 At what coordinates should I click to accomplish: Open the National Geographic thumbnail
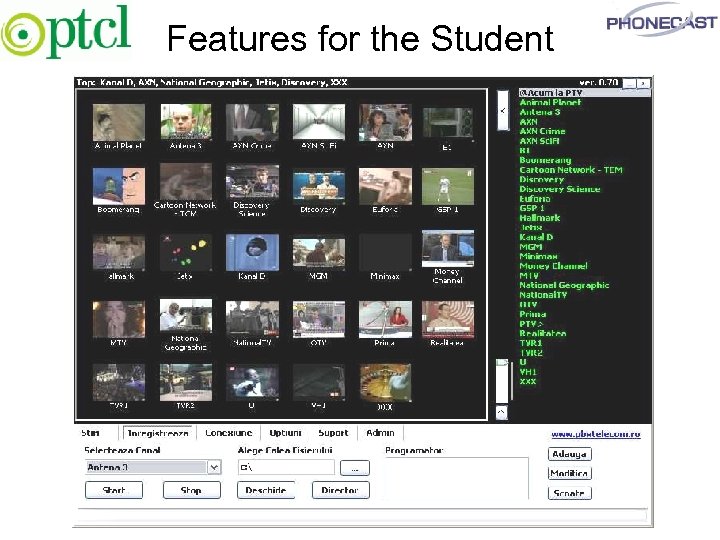click(186, 315)
